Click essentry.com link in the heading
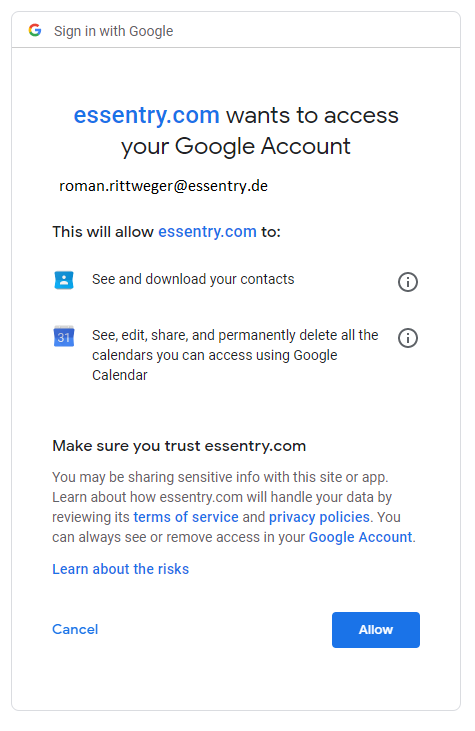This screenshot has height=731, width=475. 146,115
